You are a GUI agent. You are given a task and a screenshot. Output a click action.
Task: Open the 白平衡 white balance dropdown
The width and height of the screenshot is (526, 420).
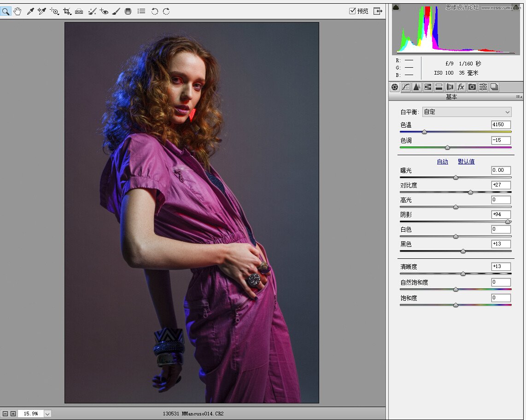tap(467, 112)
